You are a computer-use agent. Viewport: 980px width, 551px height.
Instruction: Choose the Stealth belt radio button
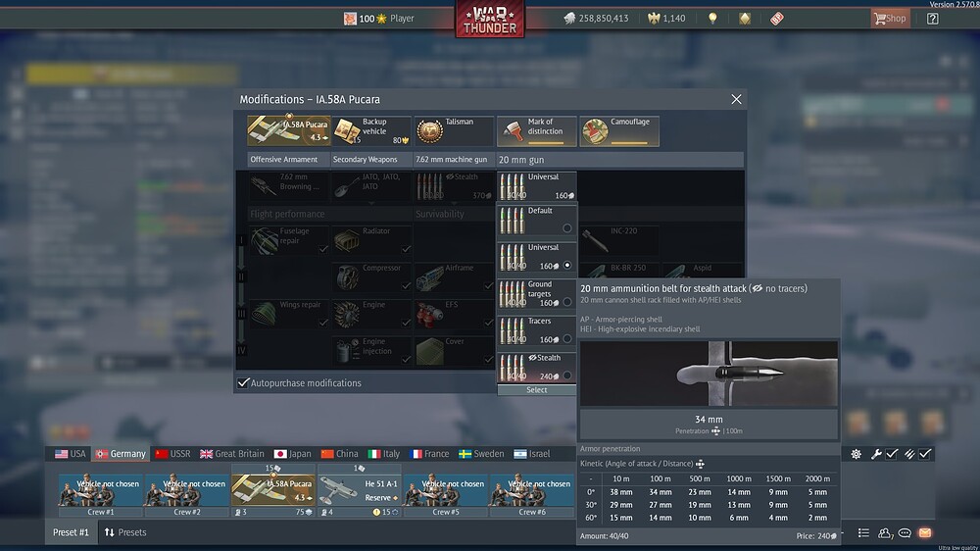[566, 376]
